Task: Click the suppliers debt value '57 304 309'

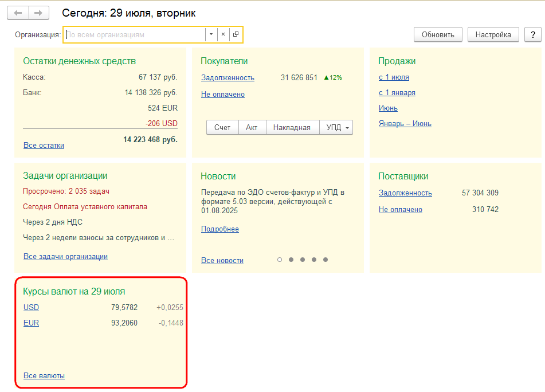Action: coord(480,193)
